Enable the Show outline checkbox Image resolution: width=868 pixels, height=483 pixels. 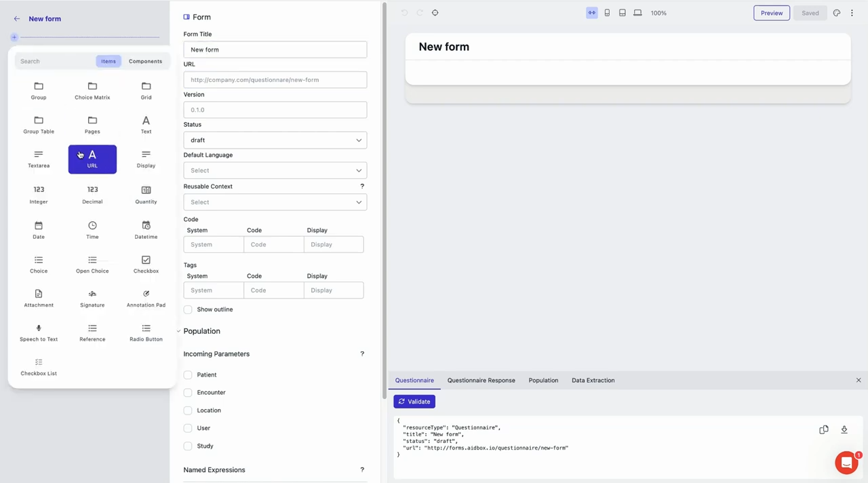coord(188,309)
